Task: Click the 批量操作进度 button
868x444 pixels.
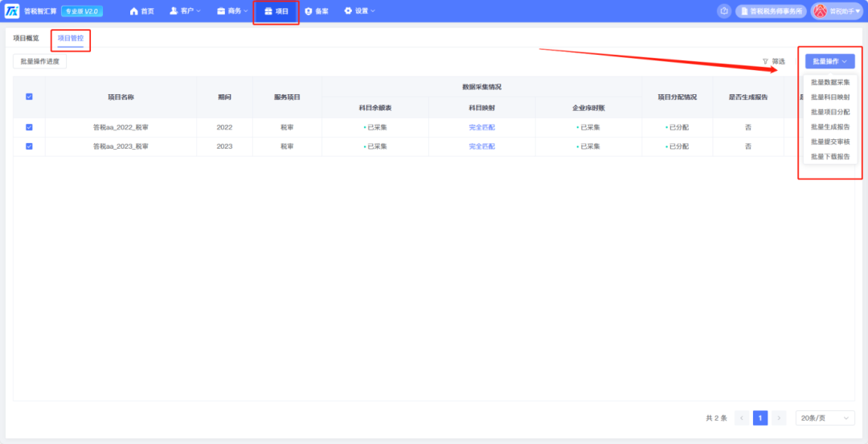Action: coord(40,61)
